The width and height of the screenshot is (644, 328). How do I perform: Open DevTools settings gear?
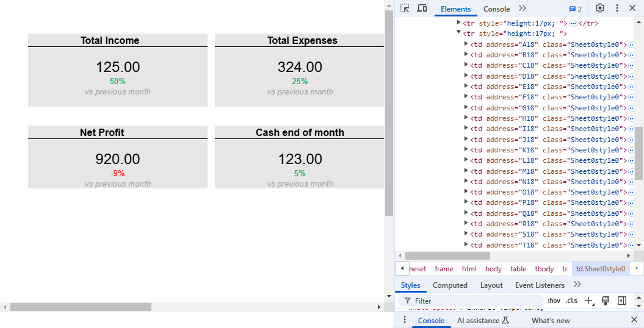[x=600, y=9]
